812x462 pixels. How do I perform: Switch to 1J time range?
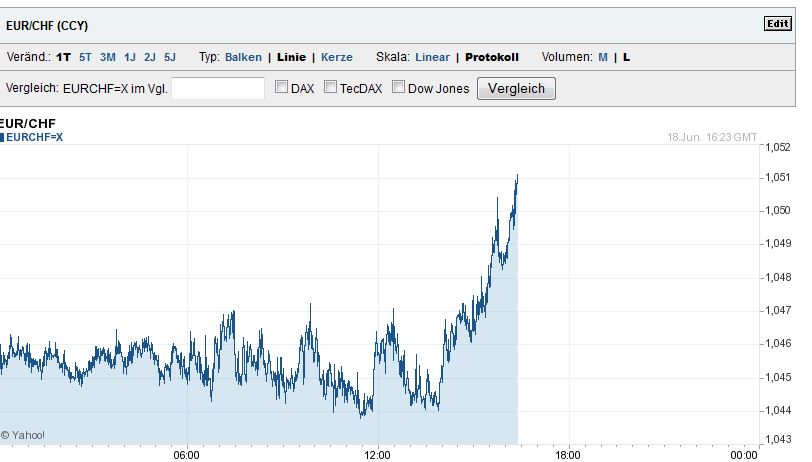(129, 57)
